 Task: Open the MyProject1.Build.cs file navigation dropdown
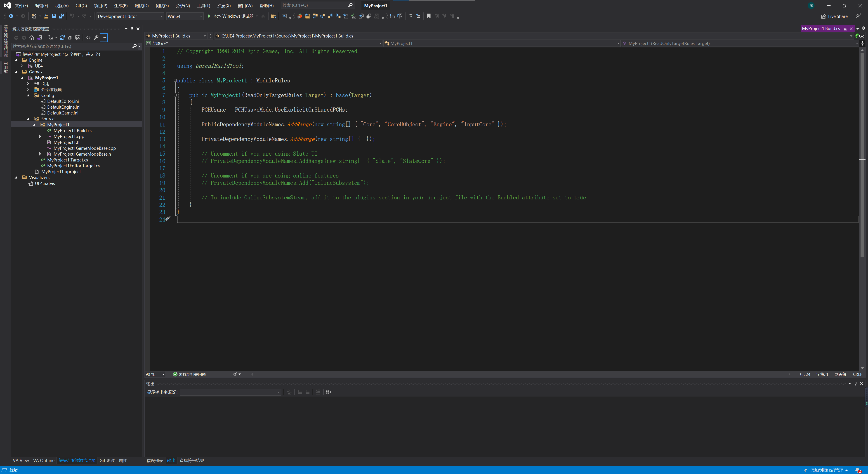(x=177, y=36)
